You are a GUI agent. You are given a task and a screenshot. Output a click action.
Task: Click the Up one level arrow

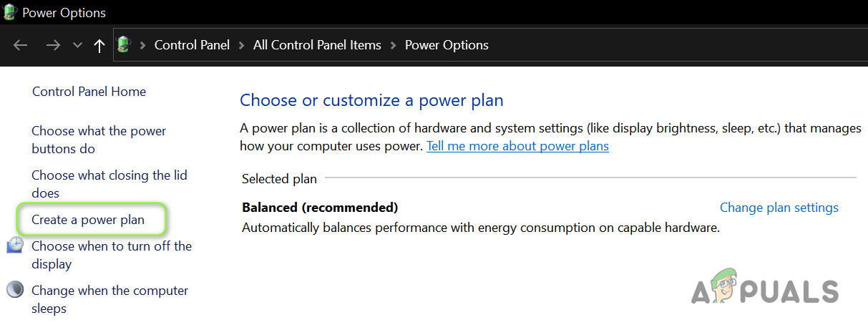[x=99, y=45]
